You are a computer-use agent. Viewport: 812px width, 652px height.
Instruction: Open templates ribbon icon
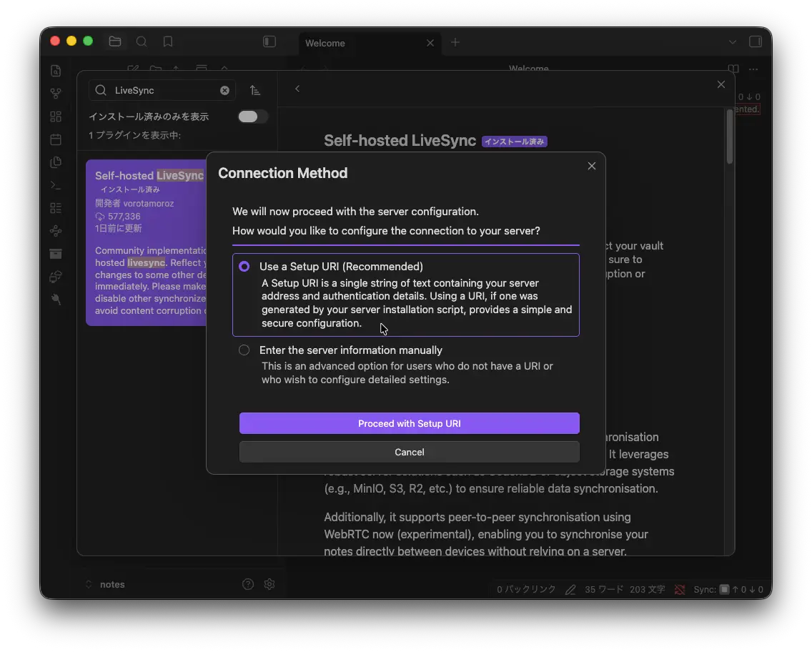tap(56, 162)
